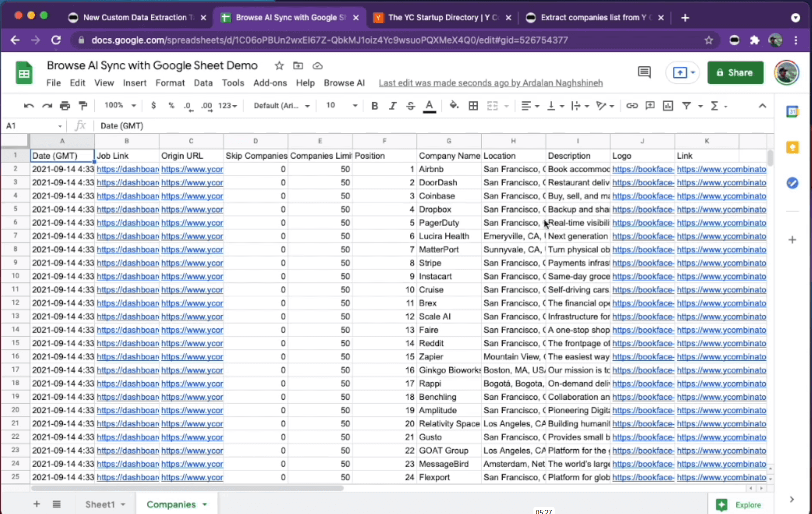Toggle italic formatting
This screenshot has width=812, height=514.
point(393,106)
